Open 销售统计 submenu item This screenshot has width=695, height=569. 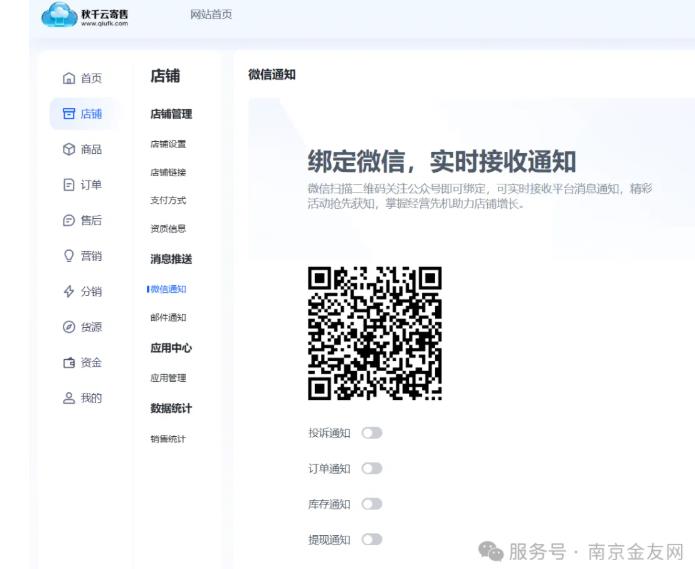click(168, 439)
